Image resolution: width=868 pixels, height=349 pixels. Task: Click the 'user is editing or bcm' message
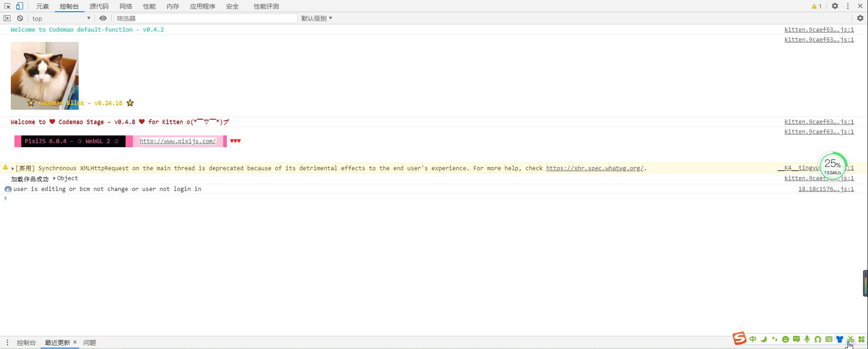108,189
